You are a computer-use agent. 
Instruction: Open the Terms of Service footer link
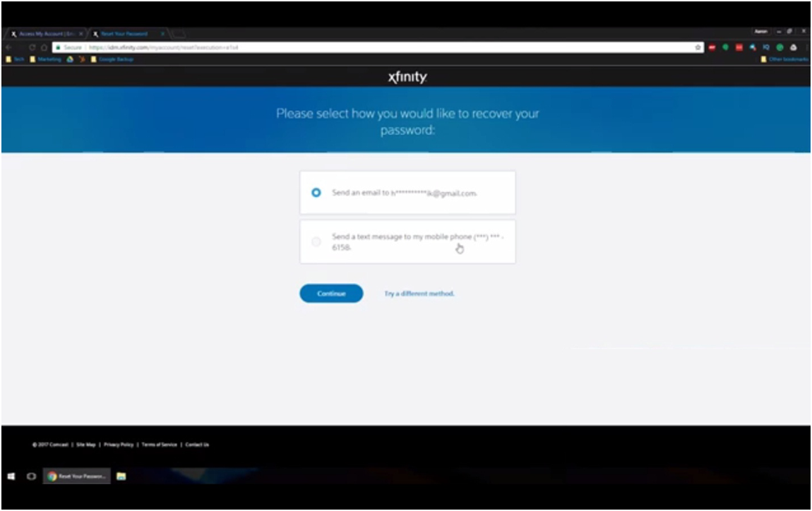click(160, 445)
